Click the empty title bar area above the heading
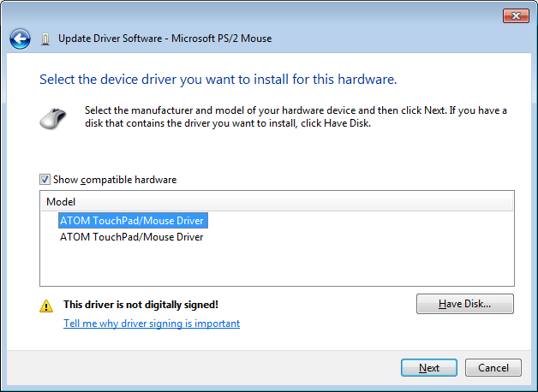538x392 pixels. [x=257, y=15]
